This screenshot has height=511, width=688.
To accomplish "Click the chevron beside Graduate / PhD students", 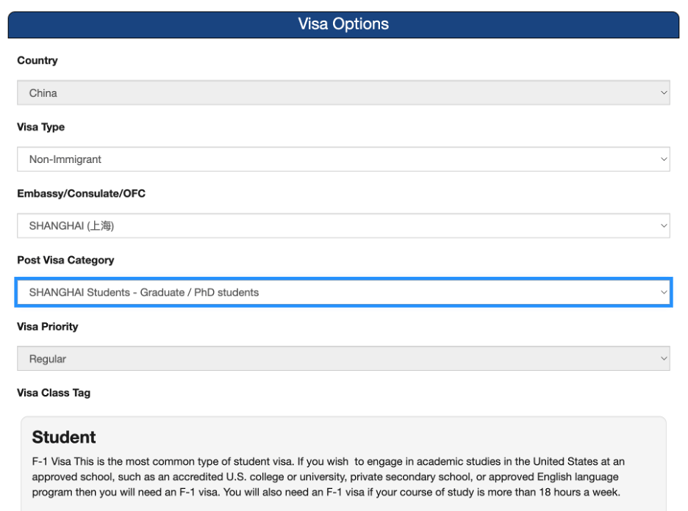I will 663,292.
